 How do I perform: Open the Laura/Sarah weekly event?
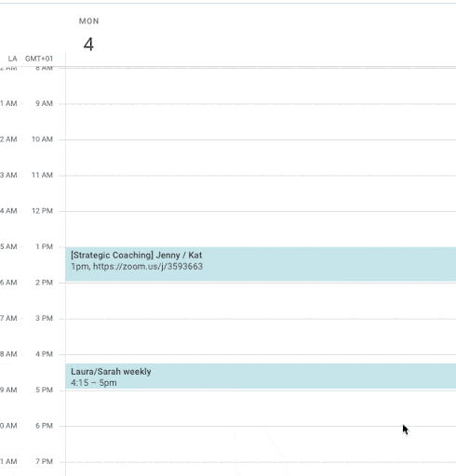[x=261, y=376]
